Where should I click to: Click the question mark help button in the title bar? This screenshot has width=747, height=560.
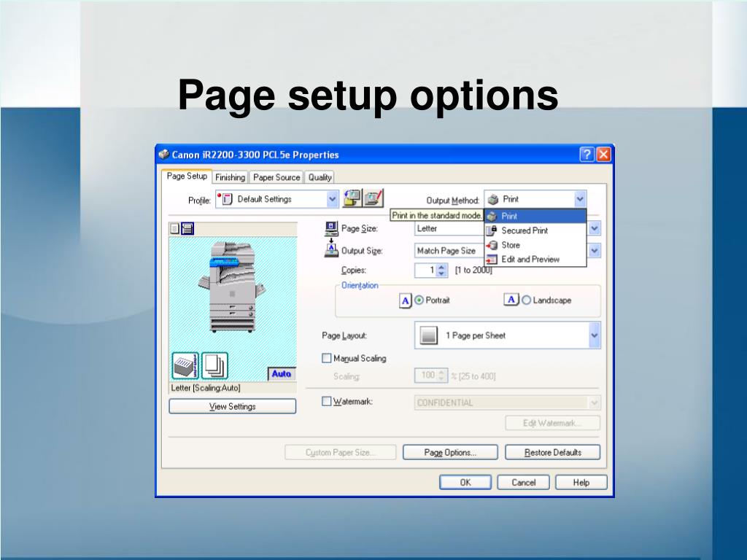[587, 155]
